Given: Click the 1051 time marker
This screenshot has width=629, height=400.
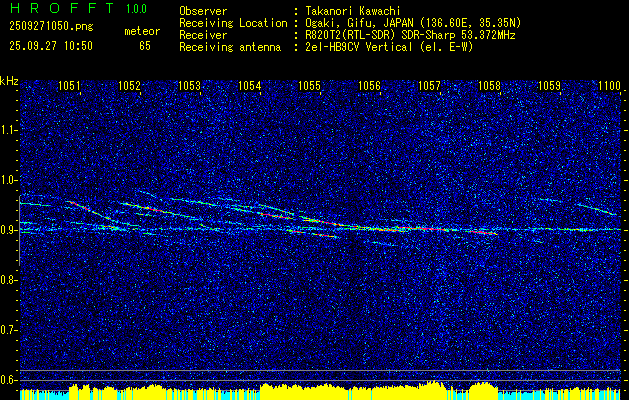Looking at the screenshot, I should 69,85.
